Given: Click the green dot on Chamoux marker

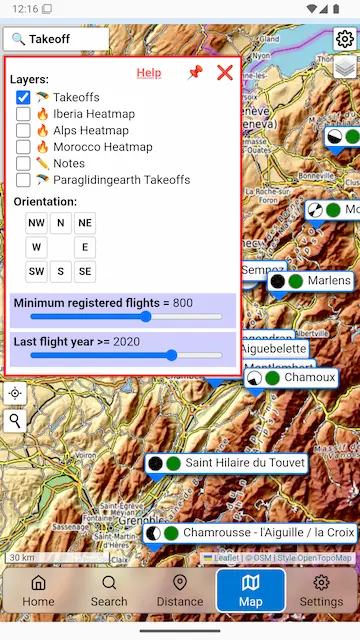Looking at the screenshot, I should 272,378.
